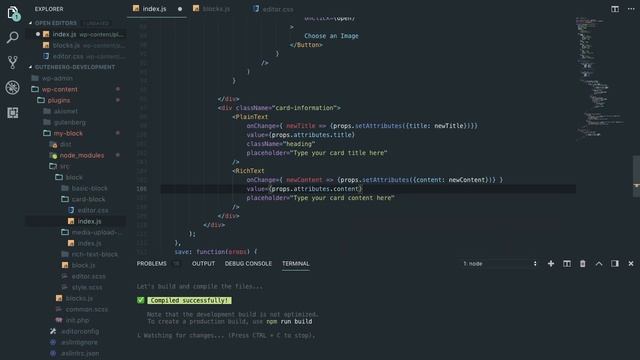Open the PROBLEMS panel tab

pyautogui.click(x=151, y=264)
